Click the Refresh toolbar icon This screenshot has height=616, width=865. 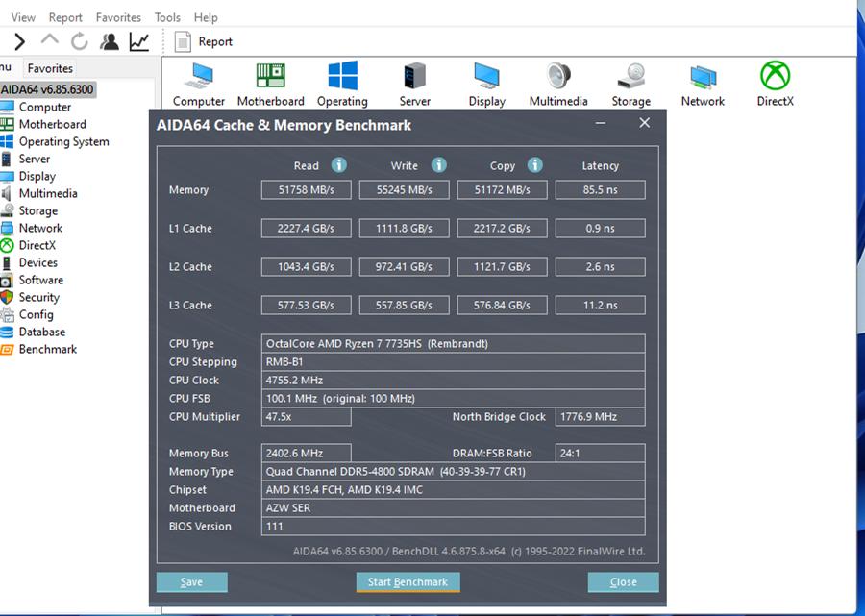(79, 41)
